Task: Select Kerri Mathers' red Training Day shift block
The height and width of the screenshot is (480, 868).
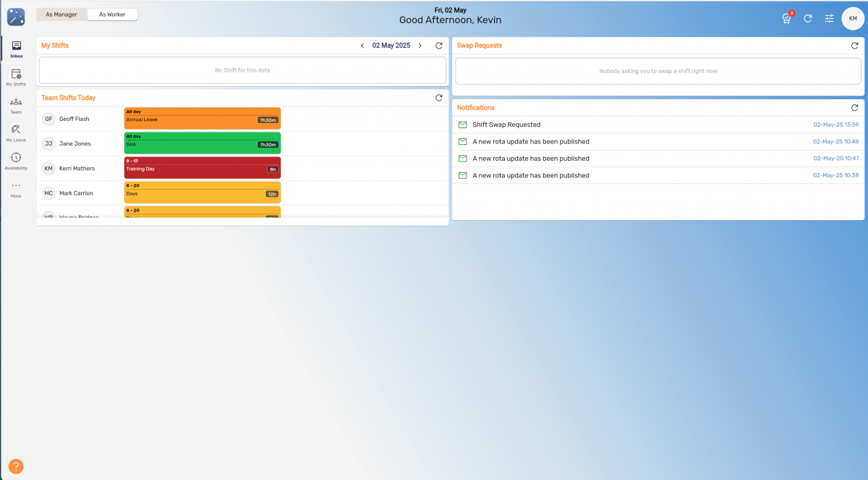Action: click(202, 168)
